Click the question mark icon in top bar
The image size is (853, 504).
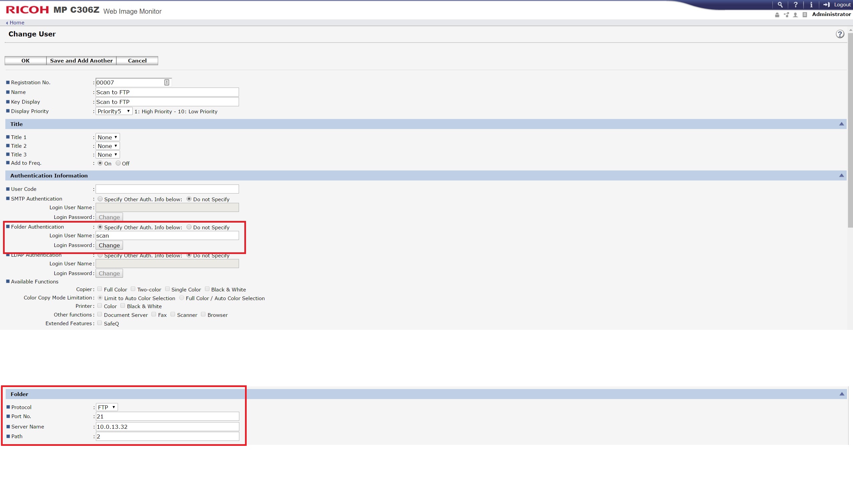tap(795, 5)
